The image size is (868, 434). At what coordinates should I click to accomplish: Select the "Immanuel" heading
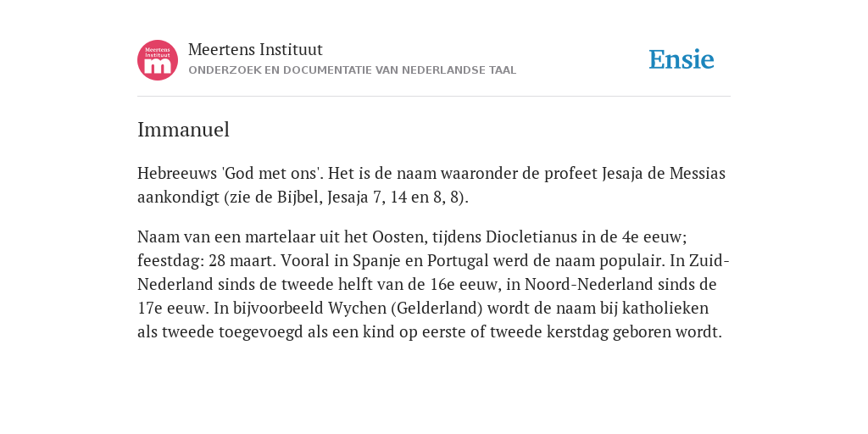click(x=183, y=130)
